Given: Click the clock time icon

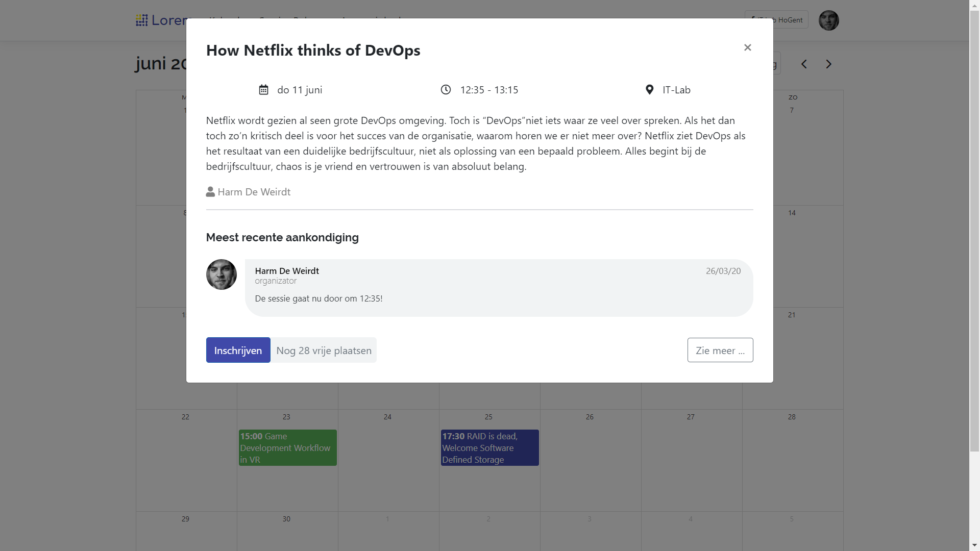Looking at the screenshot, I should pos(446,90).
